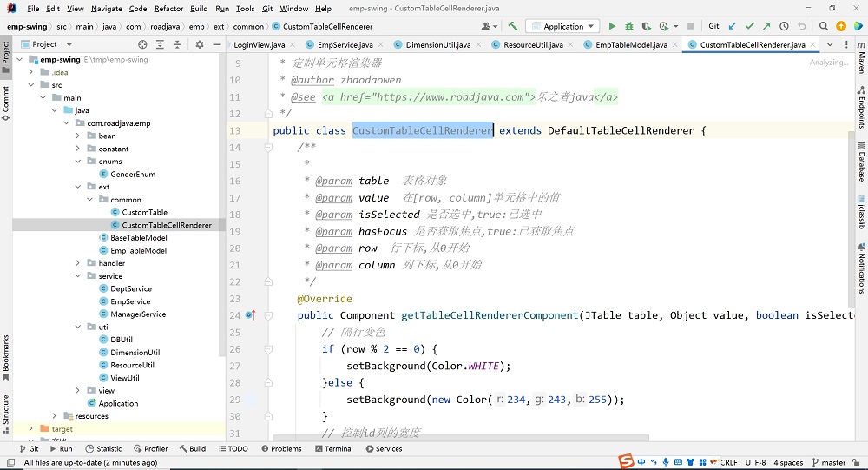Viewport: 868px width, 470px height.
Task: Open the Structure tool window
Action: point(5,414)
